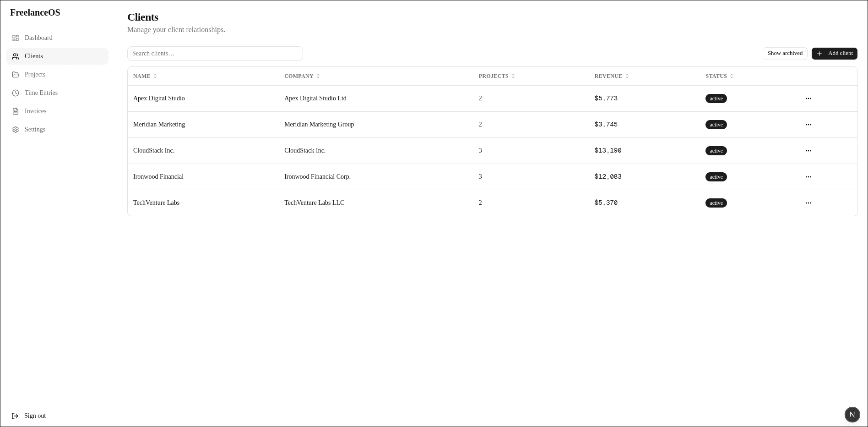Click the Ironwood Financial client name
This screenshot has height=427, width=868.
click(158, 177)
